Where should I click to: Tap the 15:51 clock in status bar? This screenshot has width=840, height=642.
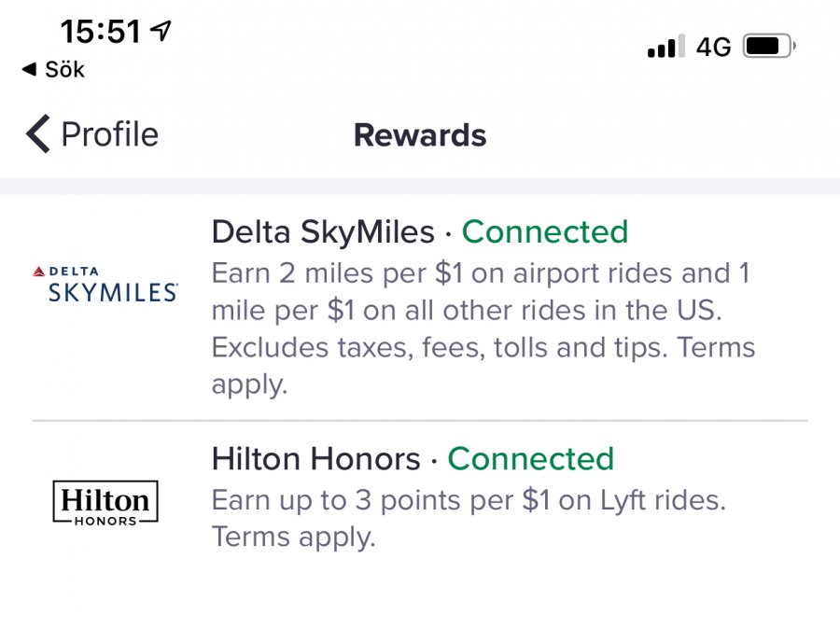click(101, 33)
